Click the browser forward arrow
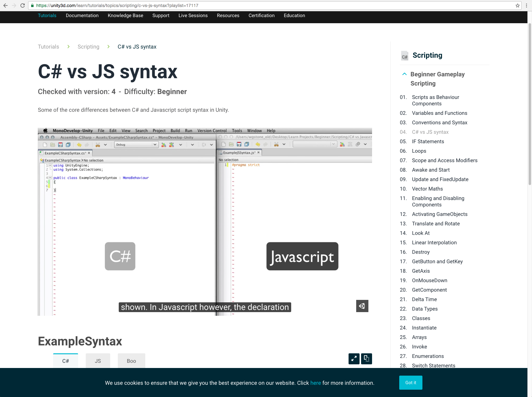This screenshot has height=397, width=532. pos(14,5)
